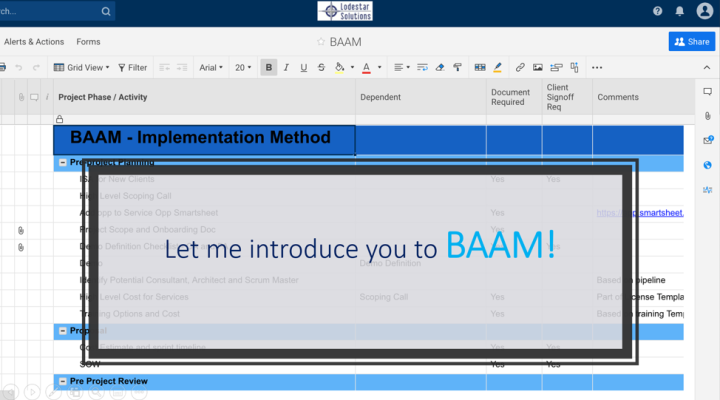Open the text color dropdown arrow
This screenshot has width=720, height=400.
coord(379,68)
